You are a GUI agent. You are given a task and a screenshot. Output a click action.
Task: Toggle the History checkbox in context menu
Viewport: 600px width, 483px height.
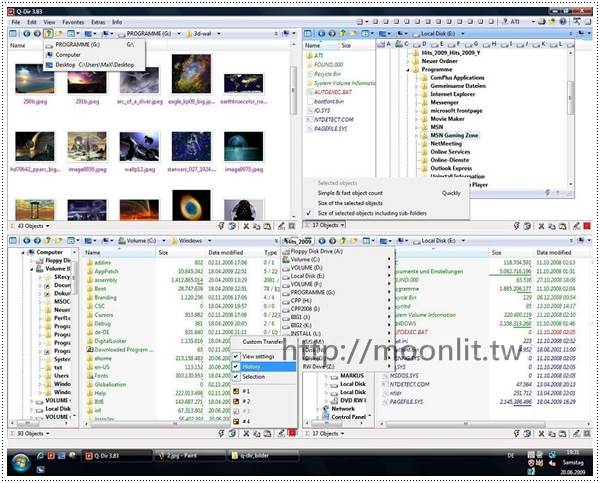(x=251, y=367)
